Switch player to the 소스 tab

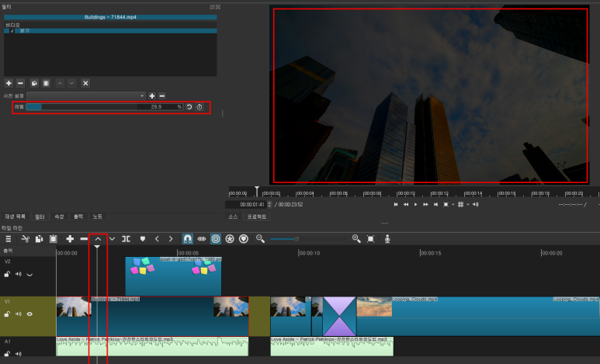coord(233,217)
